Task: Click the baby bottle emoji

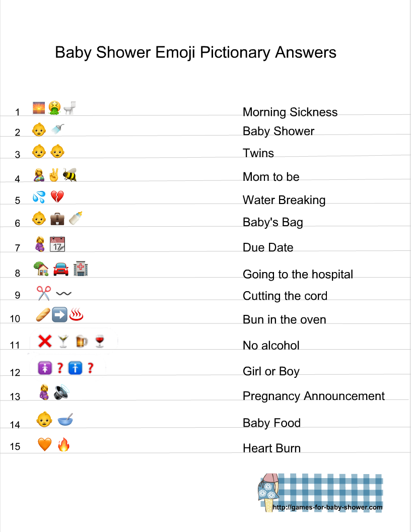Action: (76, 219)
